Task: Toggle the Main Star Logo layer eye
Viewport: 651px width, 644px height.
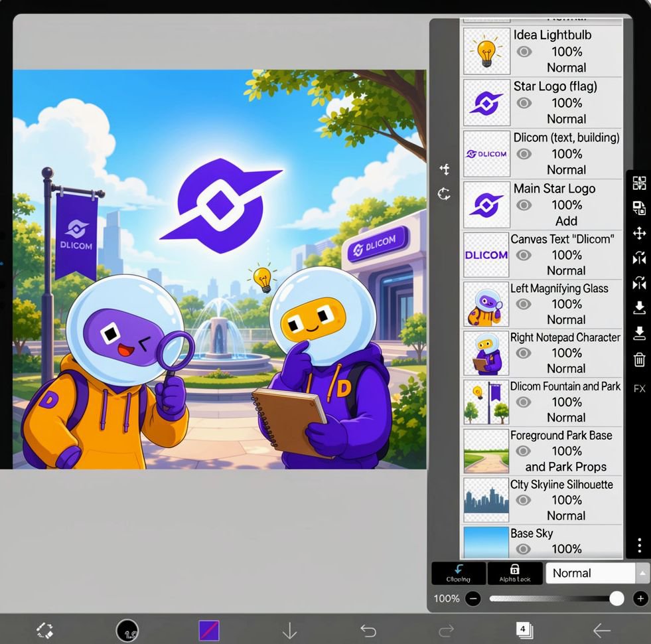Action: click(524, 205)
